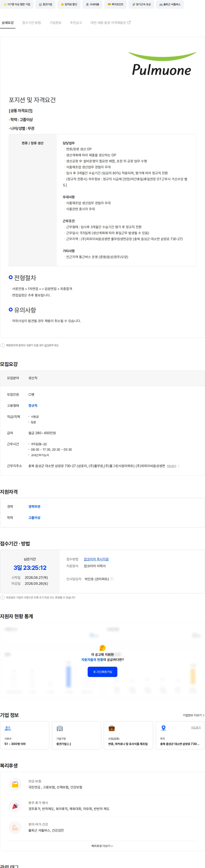Expand 복리후생 더보기
205x868 pixels.
pos(102,846)
